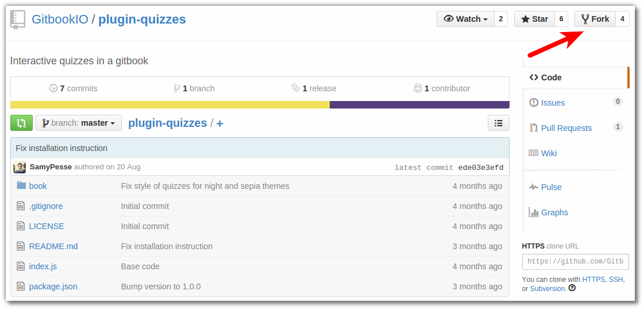Click the Issues exclamation icon
Screen dimensions: 644x310
(534, 103)
